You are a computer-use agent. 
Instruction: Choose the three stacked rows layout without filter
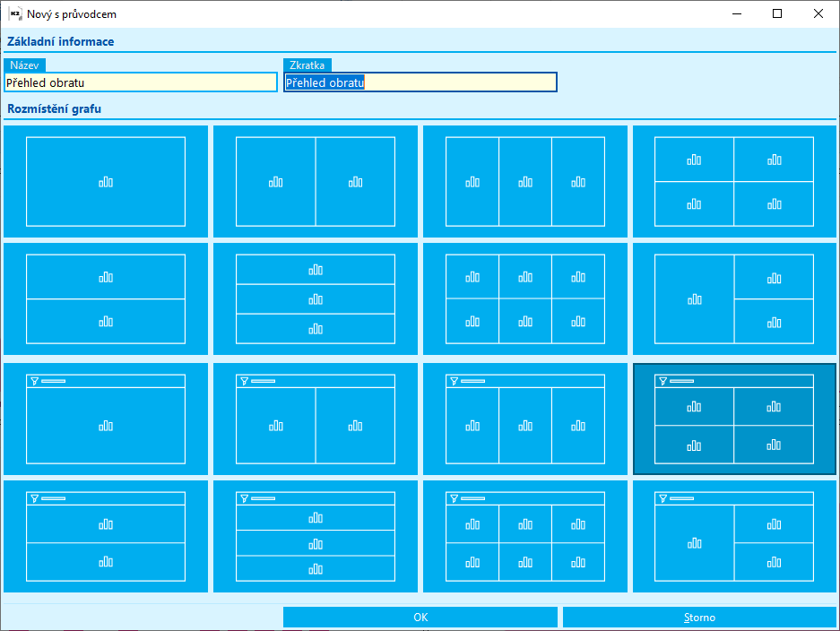pyautogui.click(x=316, y=298)
